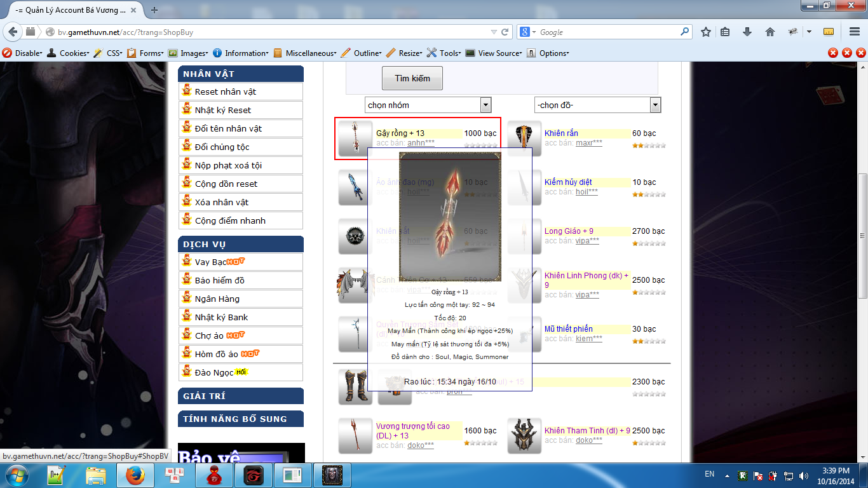Open a new tab with plus button
Image resolution: width=868 pixels, height=488 pixels.
(x=154, y=10)
